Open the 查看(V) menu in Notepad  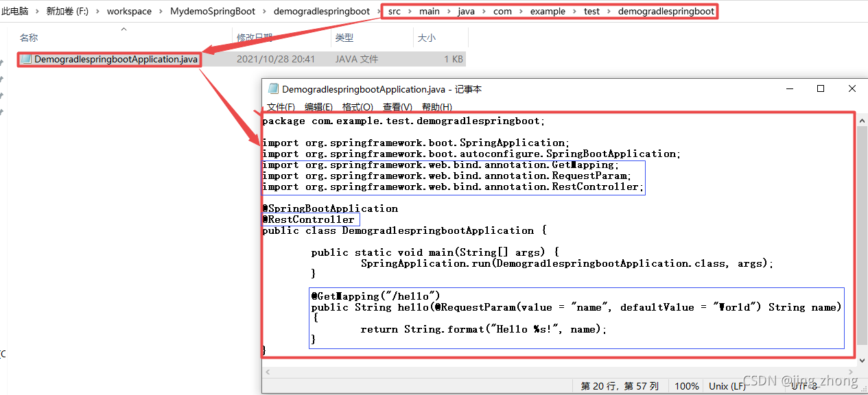click(x=397, y=107)
